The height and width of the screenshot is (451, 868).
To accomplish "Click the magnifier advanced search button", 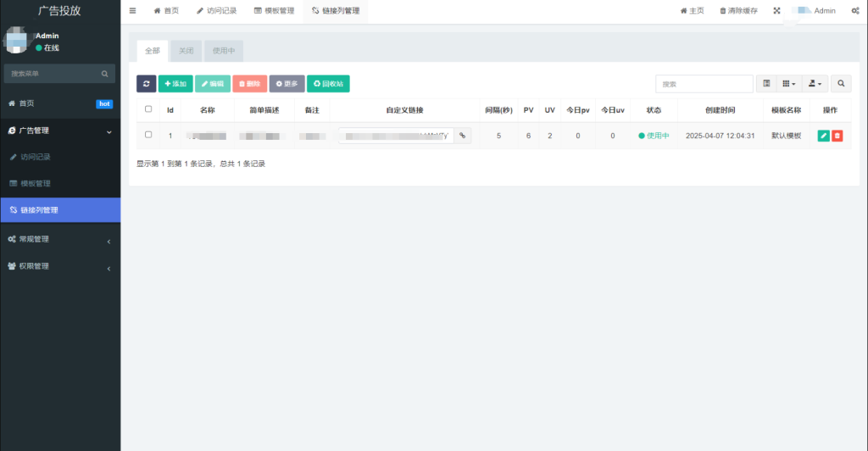I will click(x=841, y=84).
